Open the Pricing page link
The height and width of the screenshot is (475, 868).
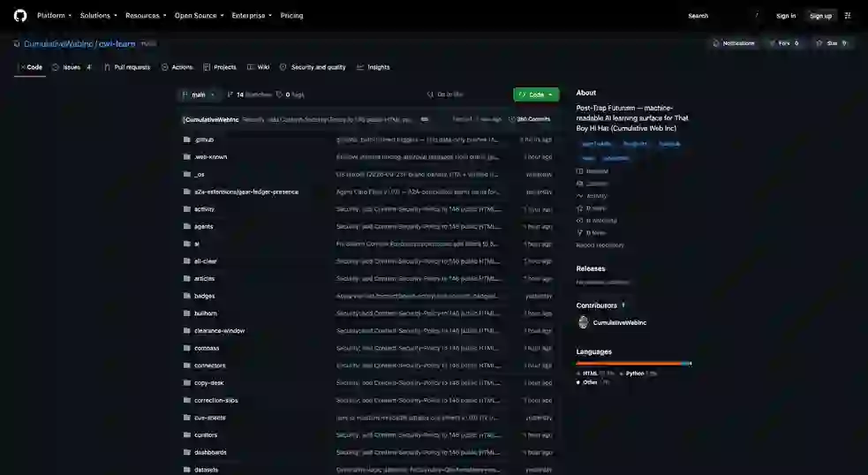click(291, 16)
